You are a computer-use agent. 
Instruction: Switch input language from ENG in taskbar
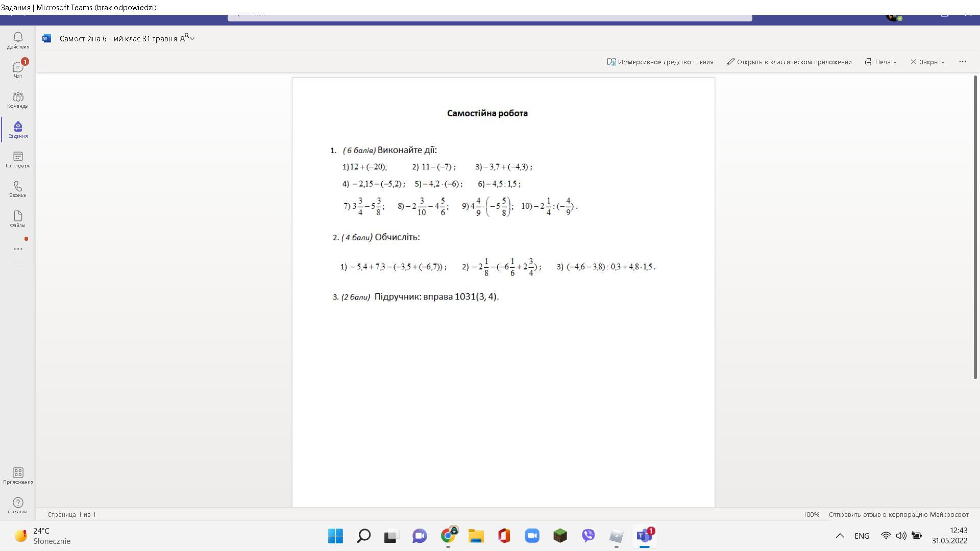point(862,536)
